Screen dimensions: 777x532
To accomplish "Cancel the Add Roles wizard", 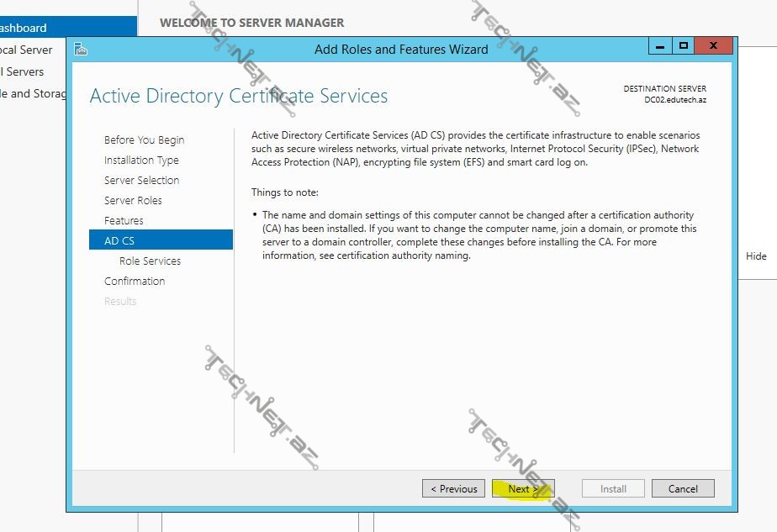I will coord(683,489).
